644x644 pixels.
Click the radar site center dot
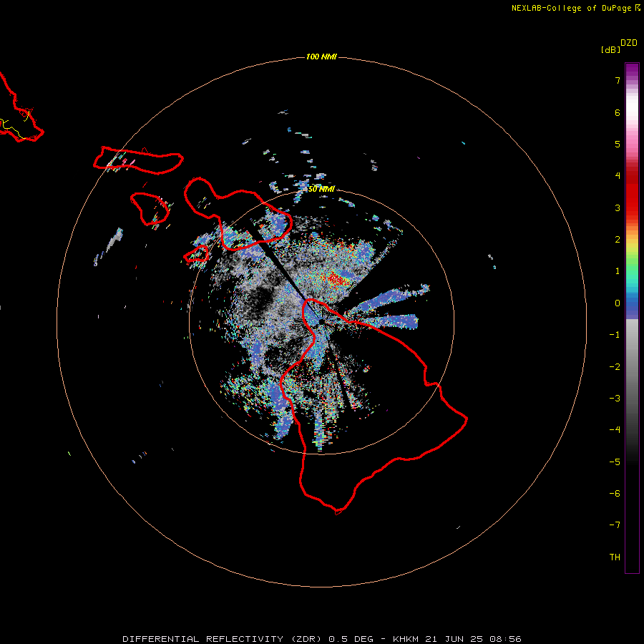321,321
